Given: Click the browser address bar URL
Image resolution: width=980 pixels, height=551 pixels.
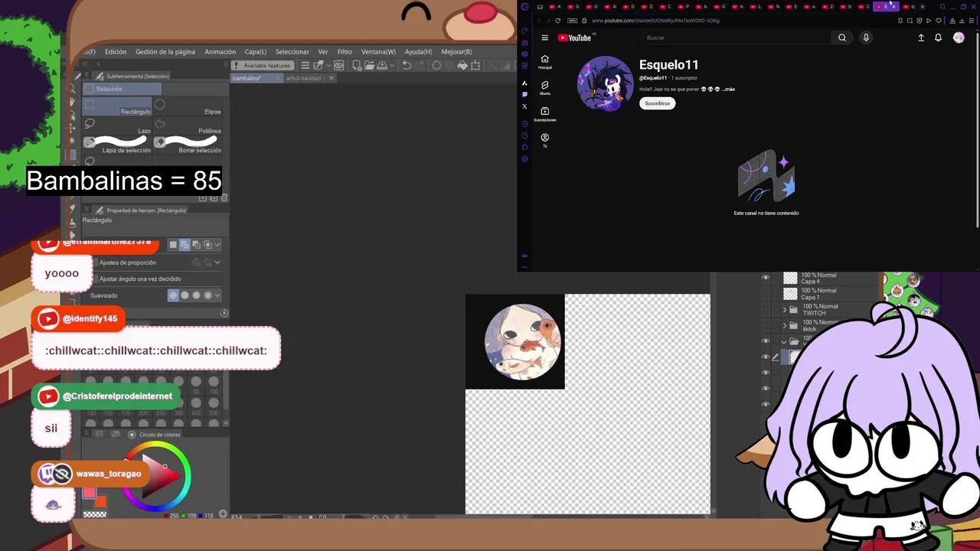Looking at the screenshot, I should click(x=655, y=21).
